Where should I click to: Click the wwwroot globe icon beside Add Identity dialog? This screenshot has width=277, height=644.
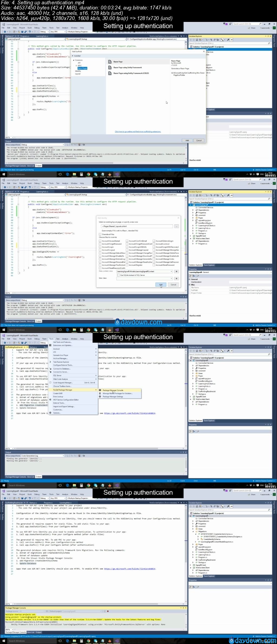(196, 215)
